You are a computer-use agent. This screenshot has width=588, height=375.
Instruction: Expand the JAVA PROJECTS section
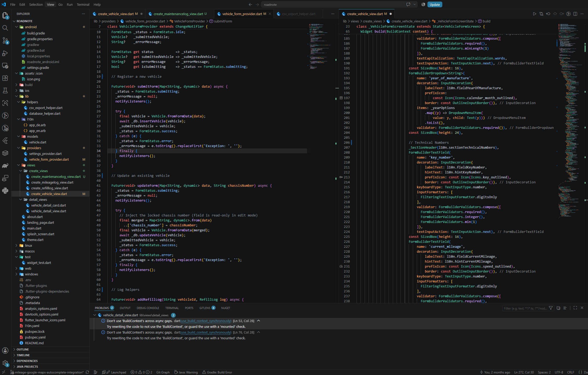coord(51,367)
